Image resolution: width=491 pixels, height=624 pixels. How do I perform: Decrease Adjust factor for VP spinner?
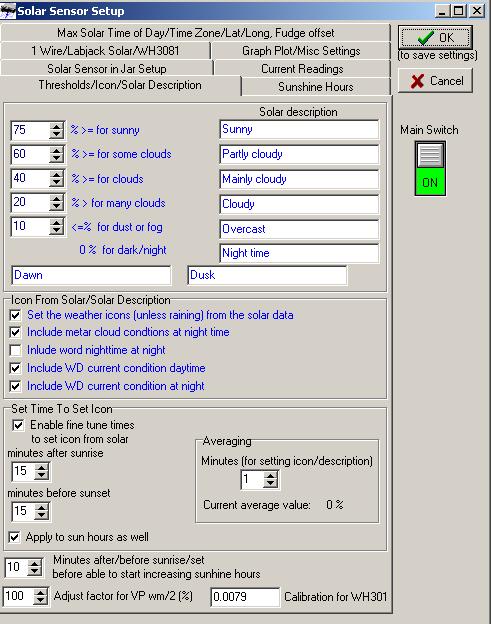[40, 600]
